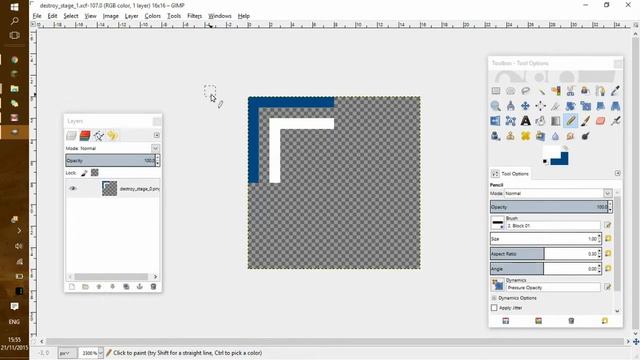The height and width of the screenshot is (360, 640).
Task: Reset Aspect Ratio to brush default
Action: (608, 253)
